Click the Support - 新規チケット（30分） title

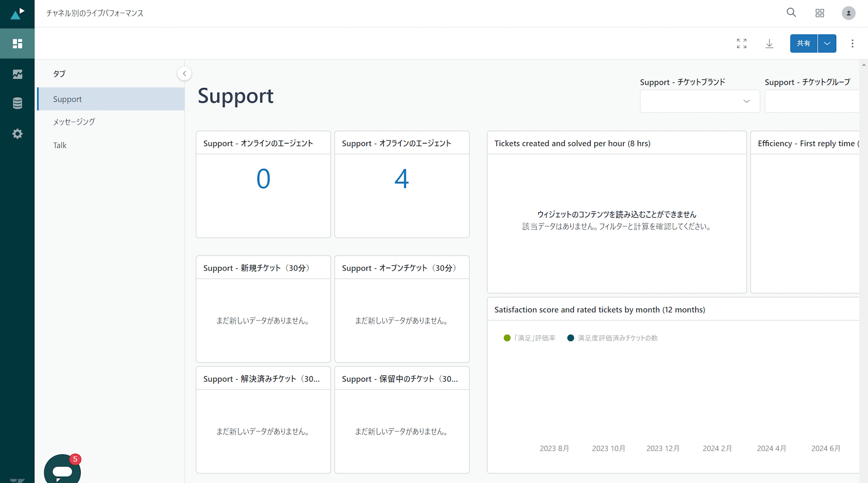pyautogui.click(x=258, y=268)
